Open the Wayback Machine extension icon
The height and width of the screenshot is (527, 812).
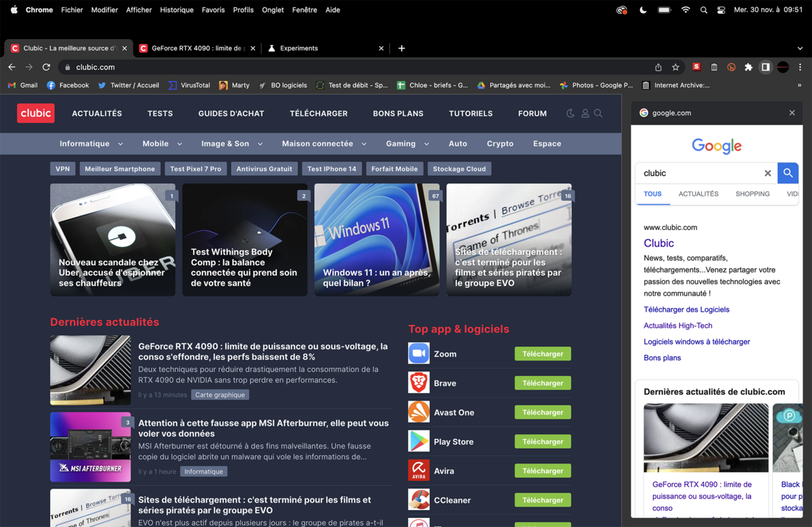714,67
